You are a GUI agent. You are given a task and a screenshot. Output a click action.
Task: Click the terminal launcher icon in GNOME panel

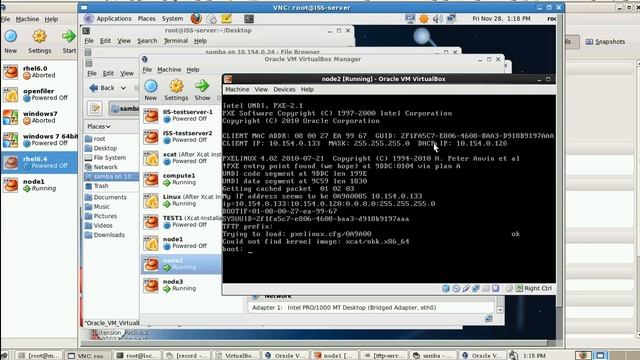[249, 19]
